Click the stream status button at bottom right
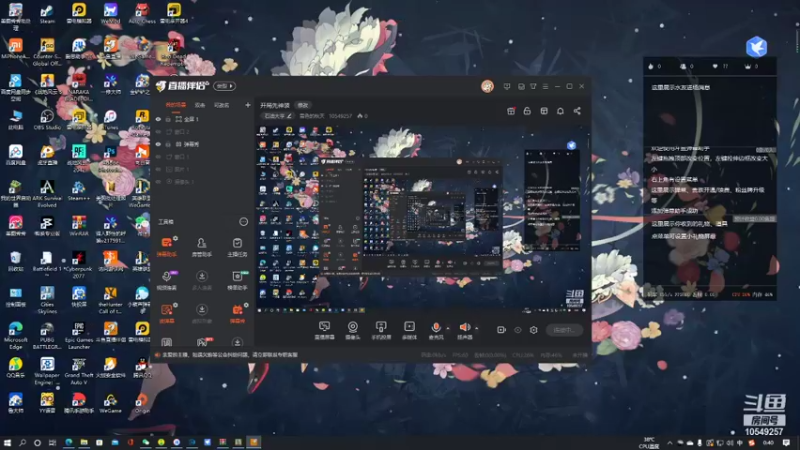Viewport: 800px width, 450px height. [x=564, y=330]
